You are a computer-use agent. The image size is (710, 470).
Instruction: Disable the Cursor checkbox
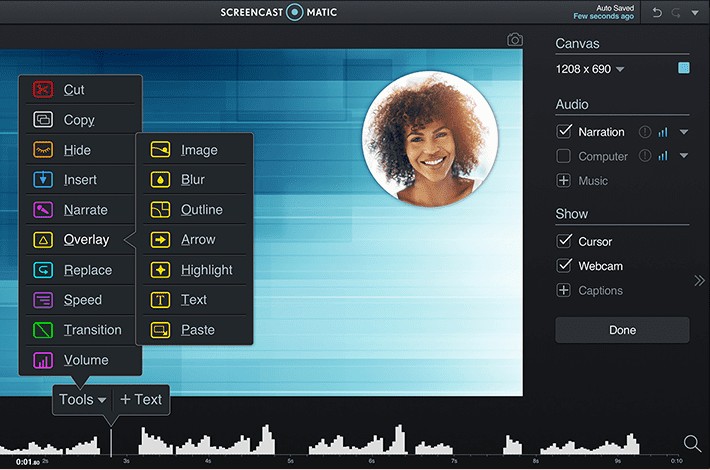[x=564, y=241]
